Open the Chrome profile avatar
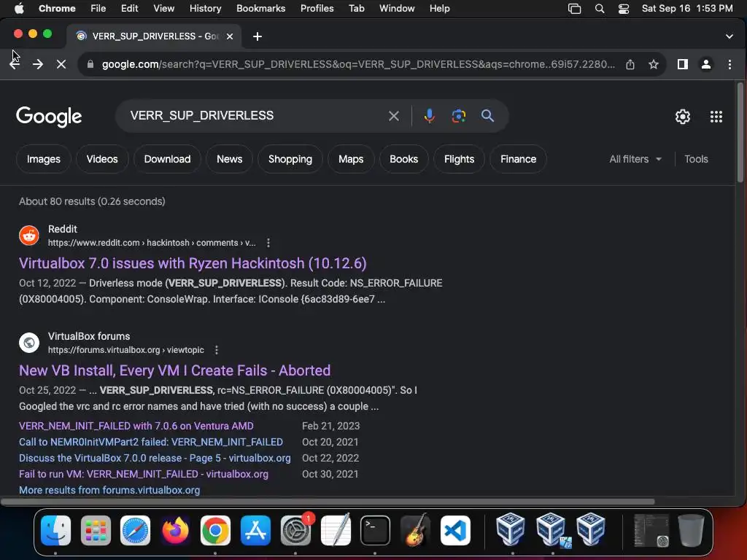 (706, 64)
